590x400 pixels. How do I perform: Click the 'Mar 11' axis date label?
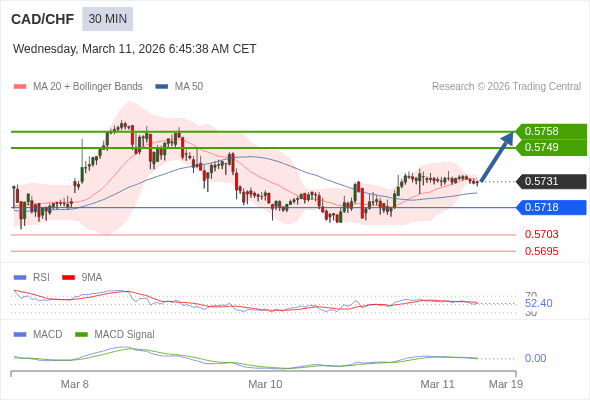click(437, 384)
